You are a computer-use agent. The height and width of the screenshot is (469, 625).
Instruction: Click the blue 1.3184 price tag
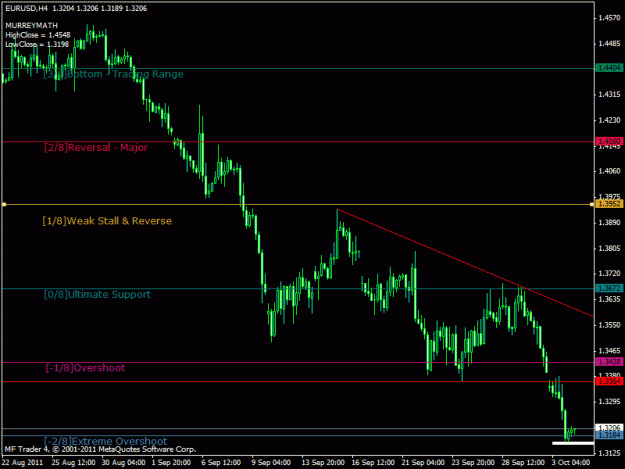(609, 435)
